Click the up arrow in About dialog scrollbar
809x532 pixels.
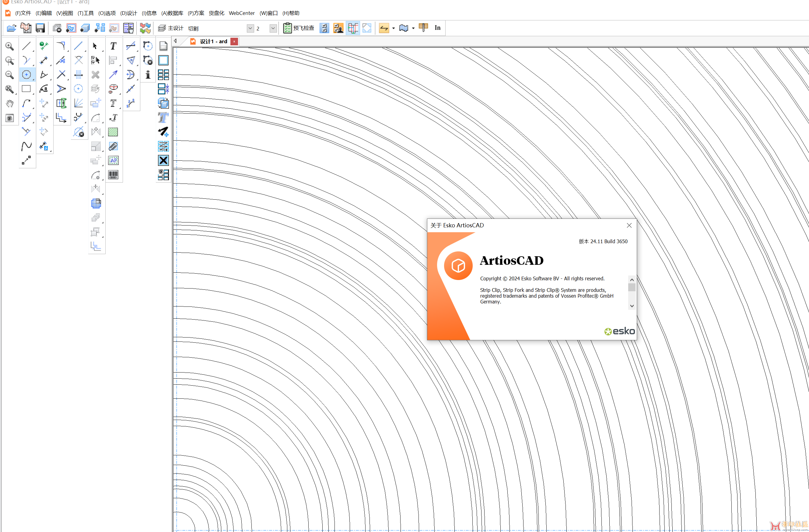[632, 280]
